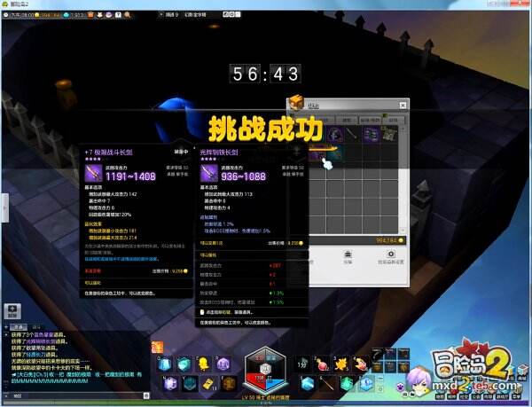Click the blue diamond currency icon in the top bar
532x407 pixels.
pyautogui.click(x=66, y=15)
